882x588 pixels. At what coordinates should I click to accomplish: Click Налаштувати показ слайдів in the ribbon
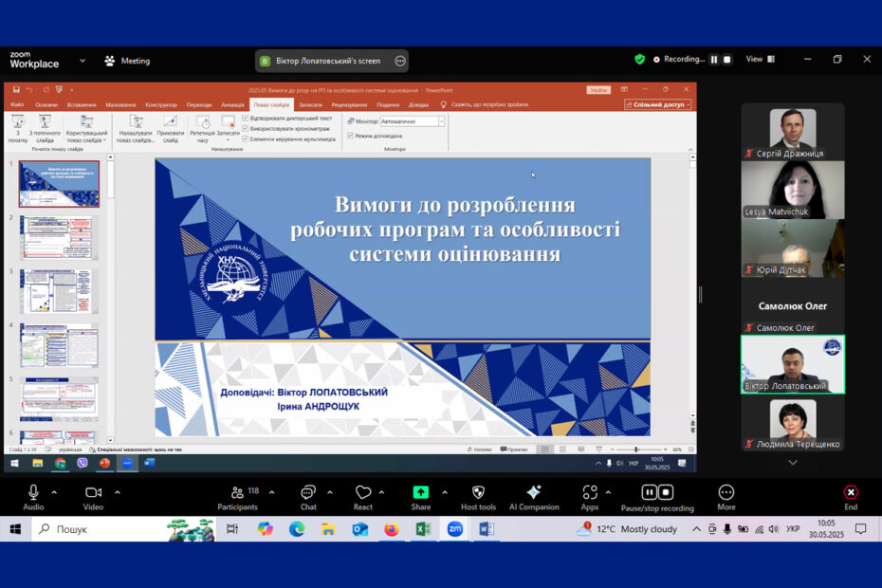tap(136, 129)
